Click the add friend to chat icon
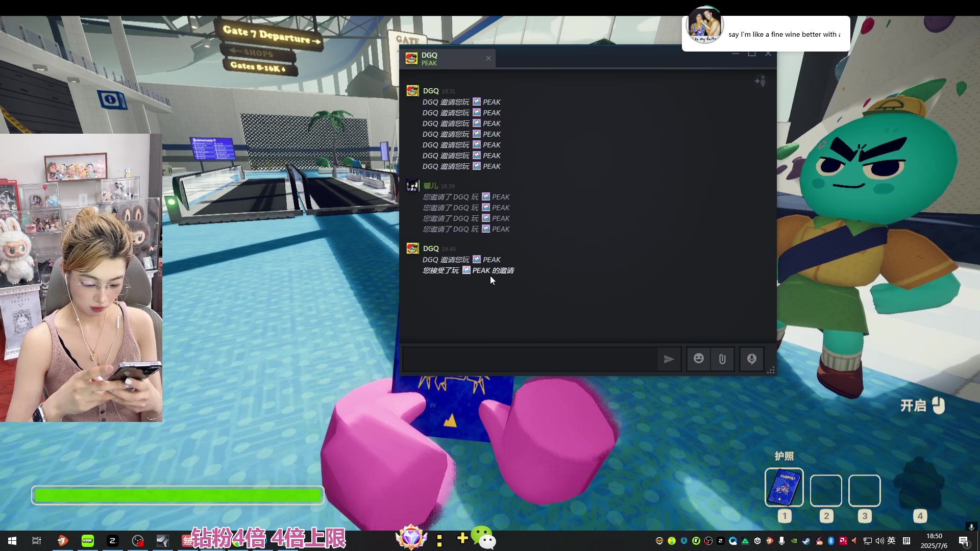980x551 pixels. click(760, 81)
